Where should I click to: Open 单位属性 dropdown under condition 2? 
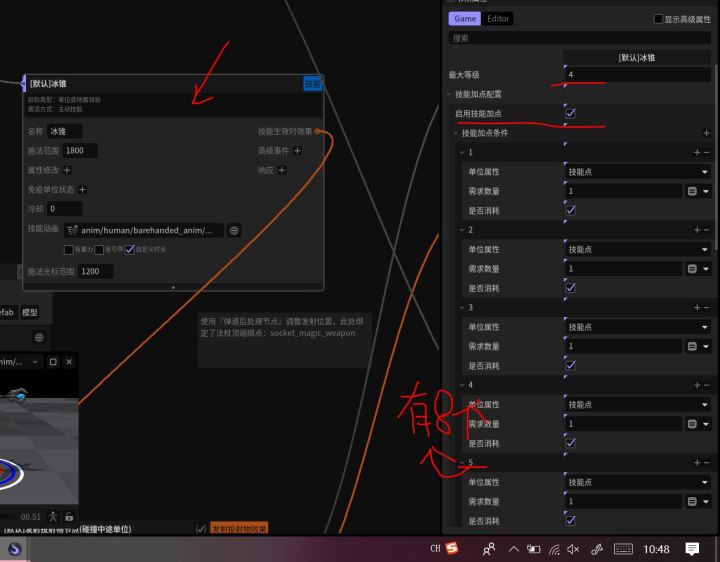[637, 249]
